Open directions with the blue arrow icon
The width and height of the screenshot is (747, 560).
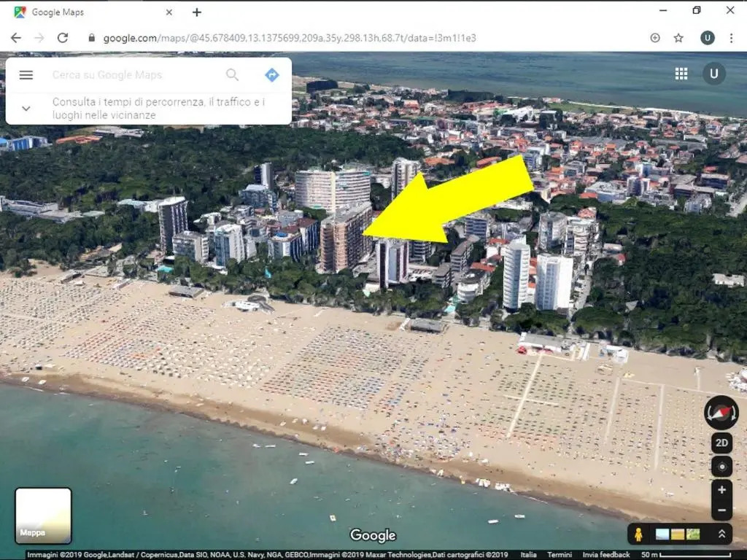click(271, 74)
